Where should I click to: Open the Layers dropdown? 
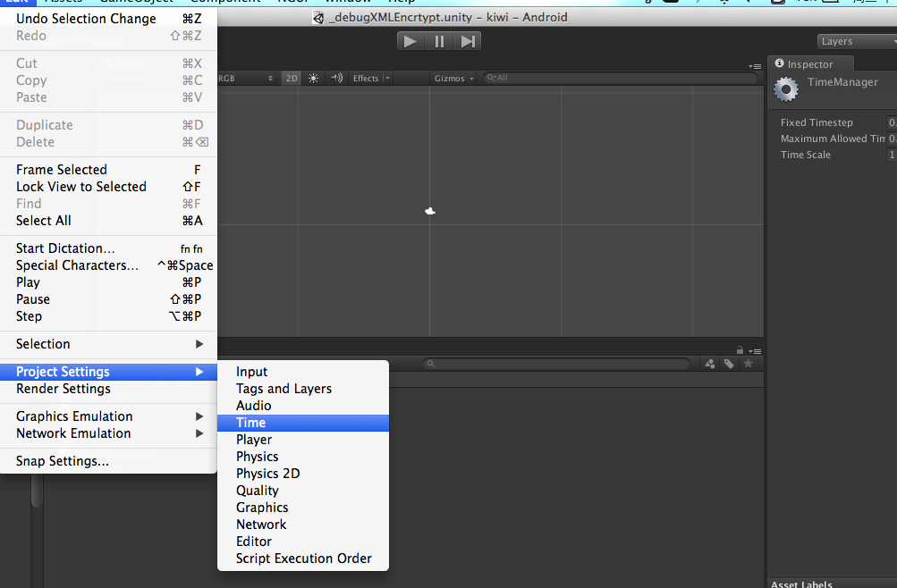[x=857, y=41]
